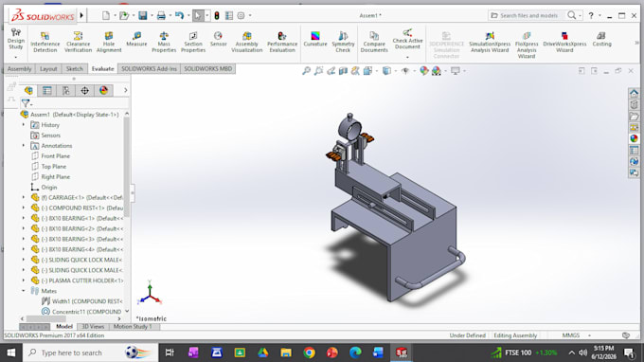Click the Save toolbar icon
The width and height of the screenshot is (644, 362).
pos(142,15)
